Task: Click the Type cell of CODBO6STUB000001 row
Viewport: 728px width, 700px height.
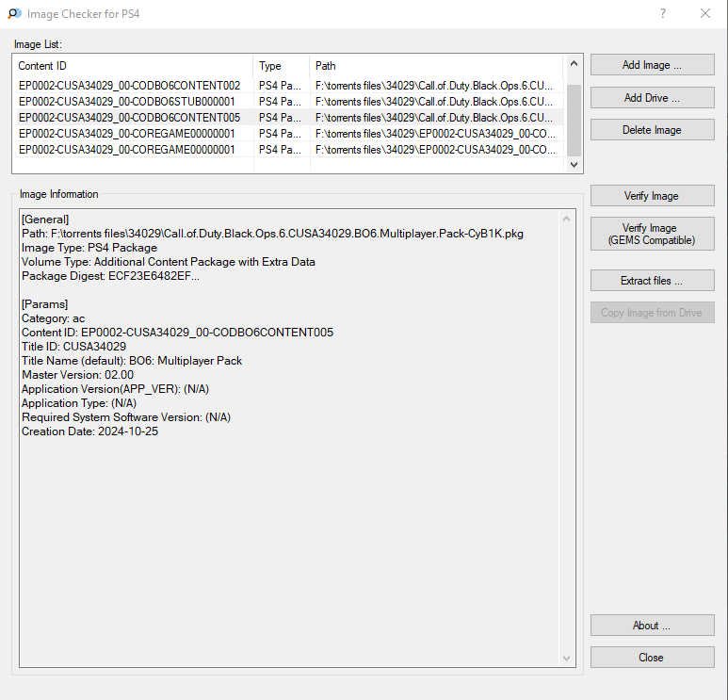Action: click(x=280, y=101)
